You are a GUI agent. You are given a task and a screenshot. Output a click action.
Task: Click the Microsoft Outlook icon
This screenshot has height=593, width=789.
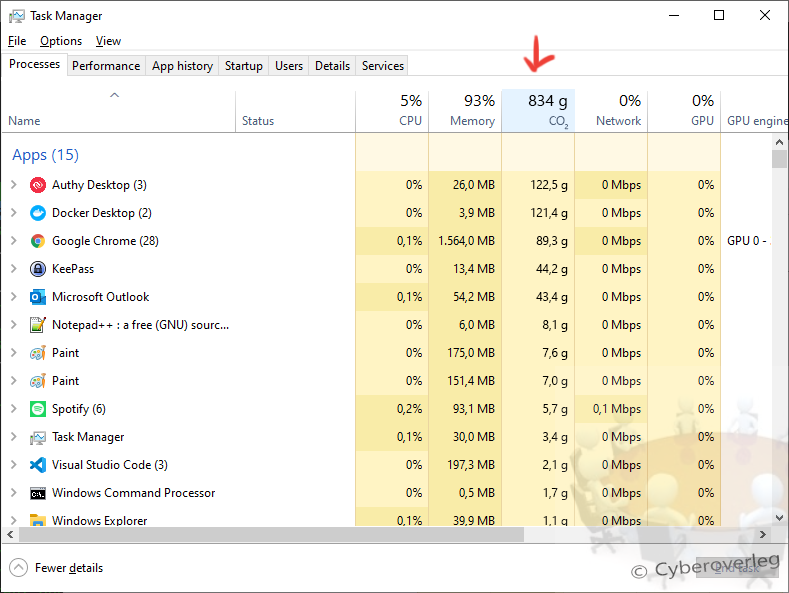click(38, 297)
